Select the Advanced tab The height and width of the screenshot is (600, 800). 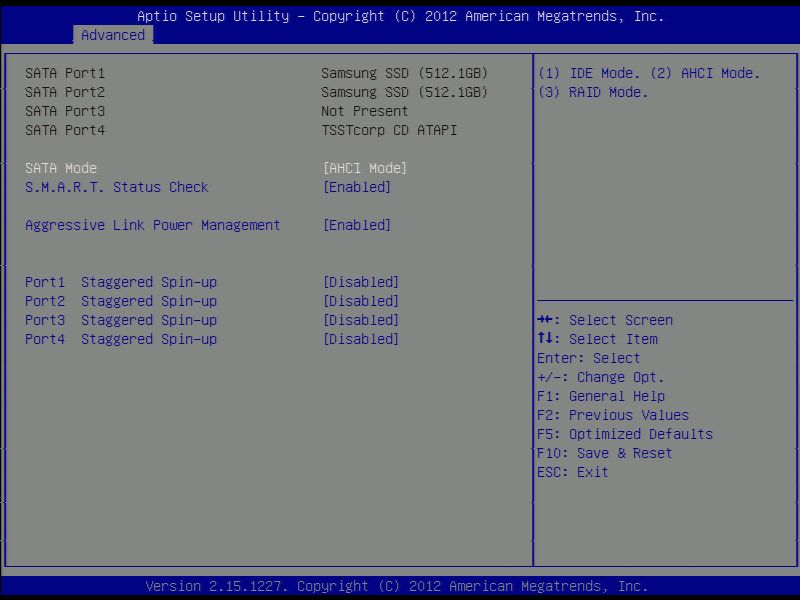tap(113, 35)
